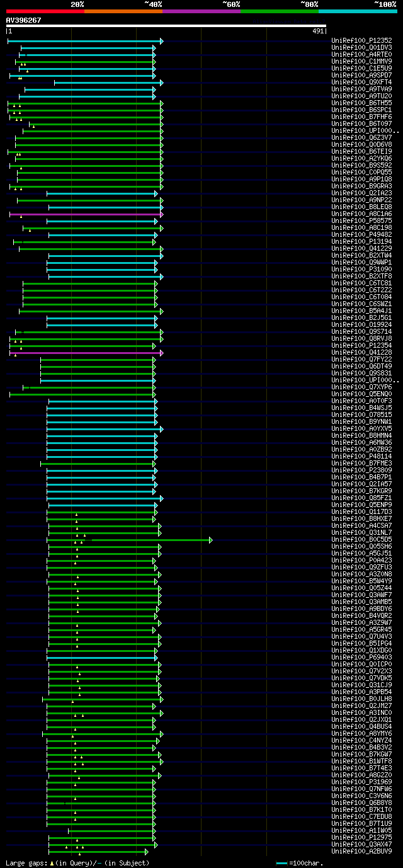Click the UniRef100_B4WSJ5 label
403x868 pixels.
(361, 408)
